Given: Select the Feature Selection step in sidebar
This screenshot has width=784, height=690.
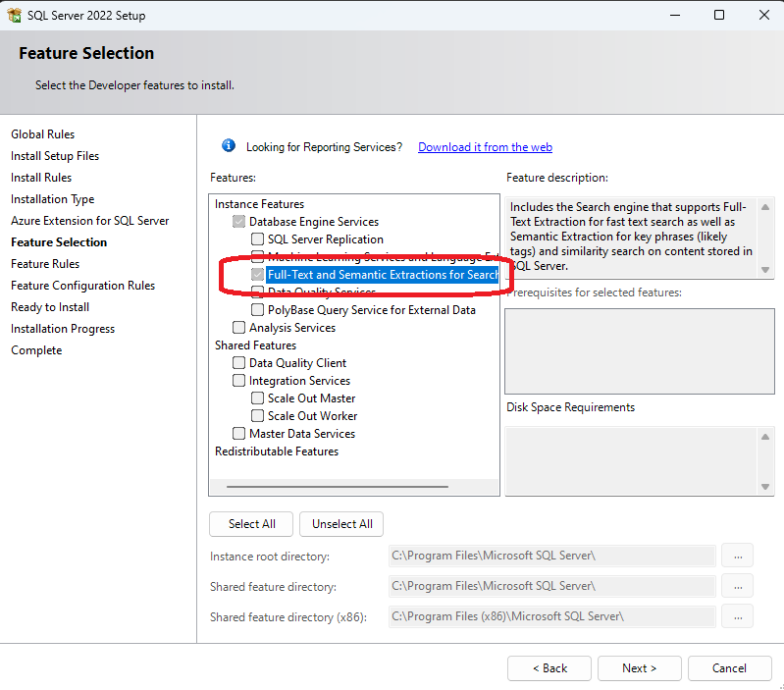Looking at the screenshot, I should point(59,242).
